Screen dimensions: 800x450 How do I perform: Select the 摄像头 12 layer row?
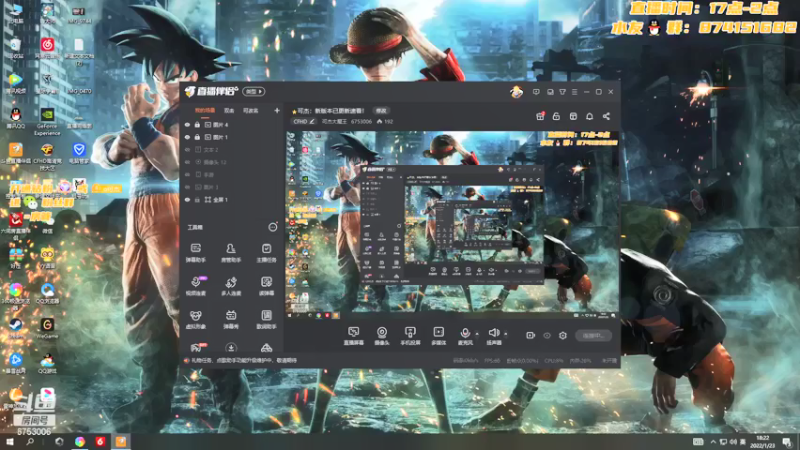(x=232, y=162)
